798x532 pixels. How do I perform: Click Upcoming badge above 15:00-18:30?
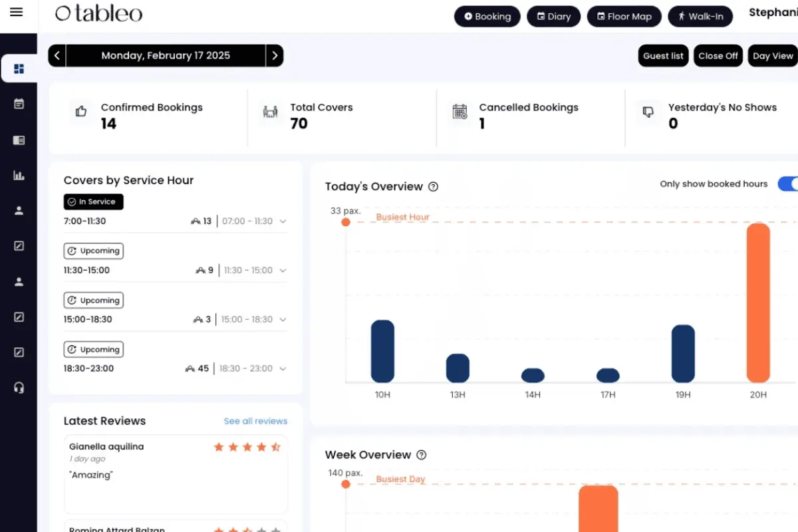pos(93,301)
